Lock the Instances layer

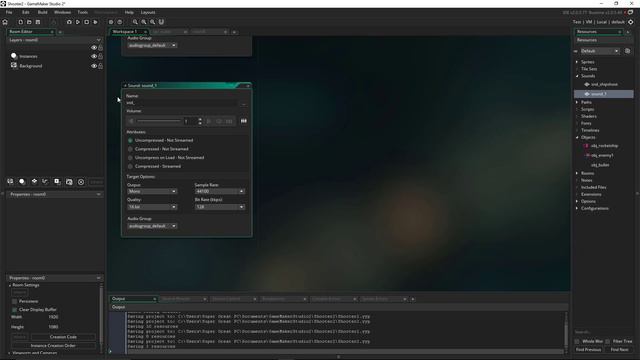100,56
